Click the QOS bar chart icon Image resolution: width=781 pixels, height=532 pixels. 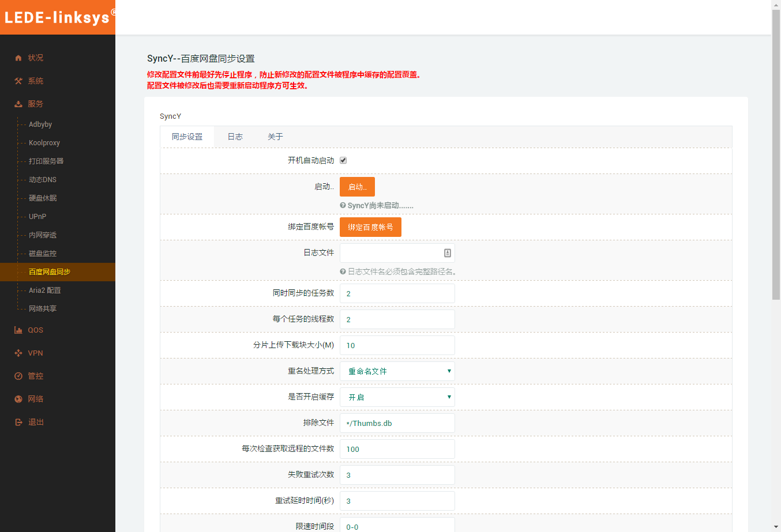coord(18,330)
